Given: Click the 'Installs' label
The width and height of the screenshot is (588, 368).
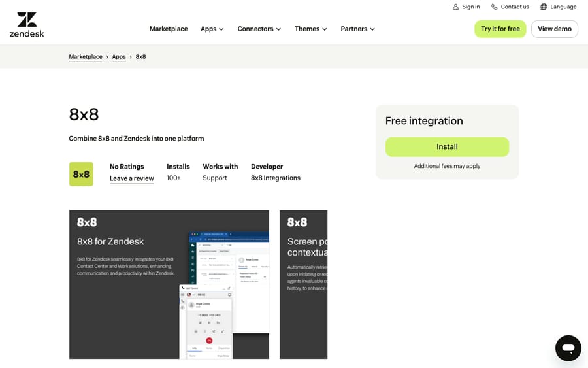Looking at the screenshot, I should [x=178, y=167].
